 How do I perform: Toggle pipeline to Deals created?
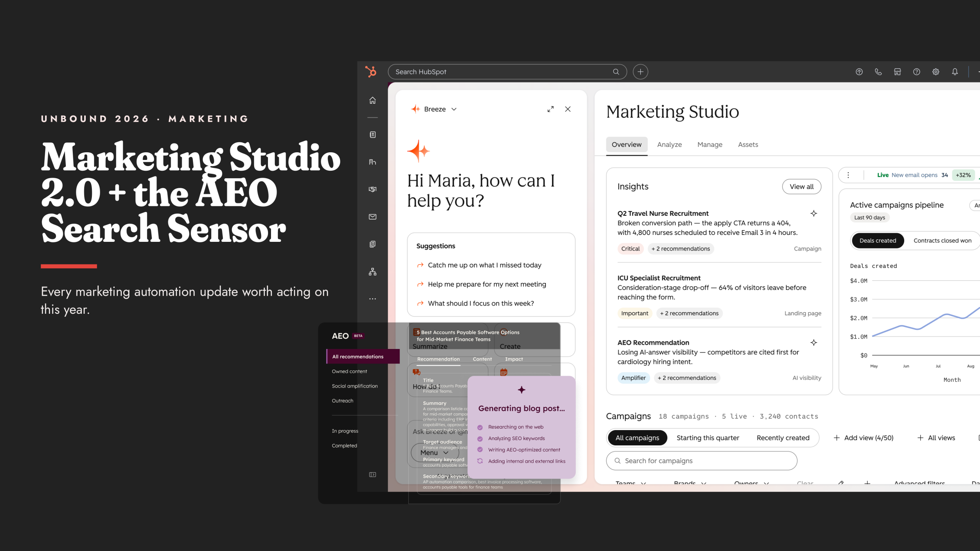pos(878,241)
